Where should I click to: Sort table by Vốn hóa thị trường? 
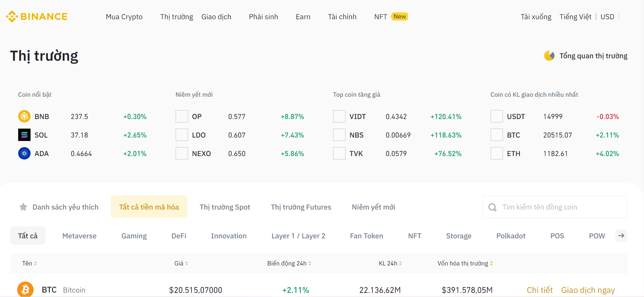coord(465,263)
